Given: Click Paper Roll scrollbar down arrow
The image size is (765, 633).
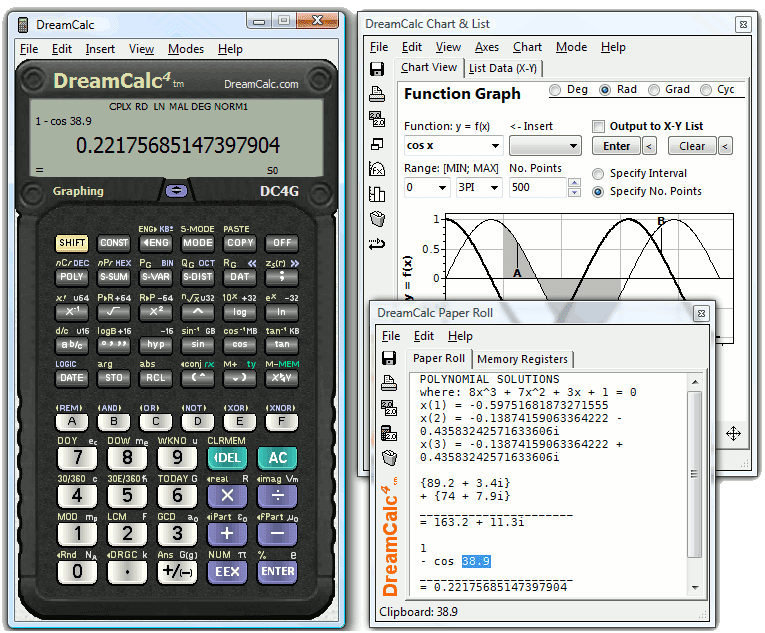Looking at the screenshot, I should (695, 588).
